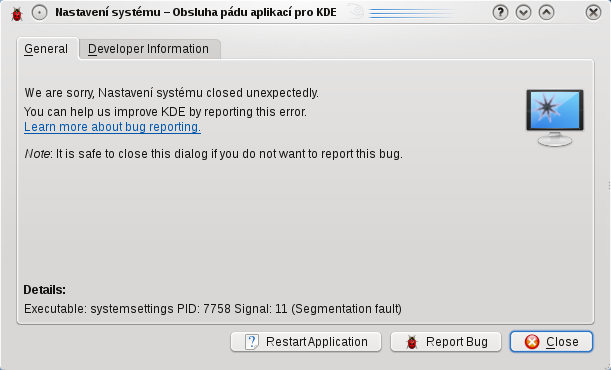Click the red X icon on Close
The width and height of the screenshot is (611, 370).
[x=532, y=342]
